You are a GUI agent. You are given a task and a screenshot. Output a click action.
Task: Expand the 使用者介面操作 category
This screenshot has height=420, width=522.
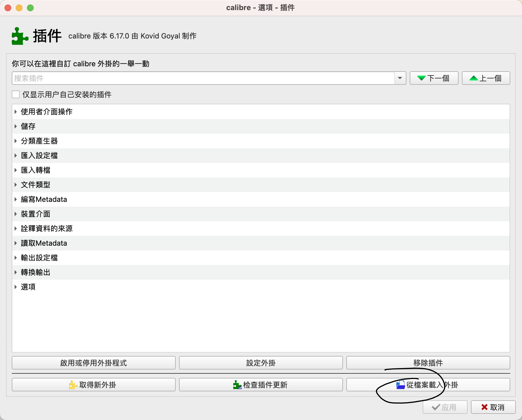click(16, 112)
